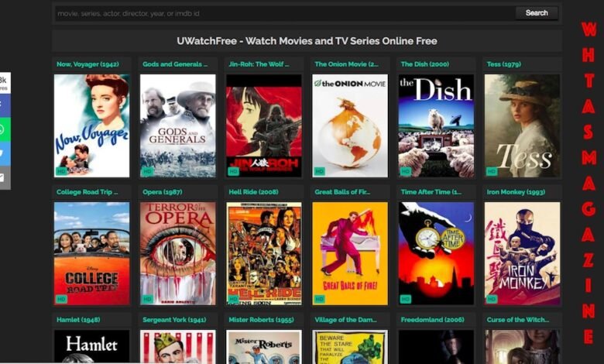Select The Dish sheep poster thumbnail

436,126
